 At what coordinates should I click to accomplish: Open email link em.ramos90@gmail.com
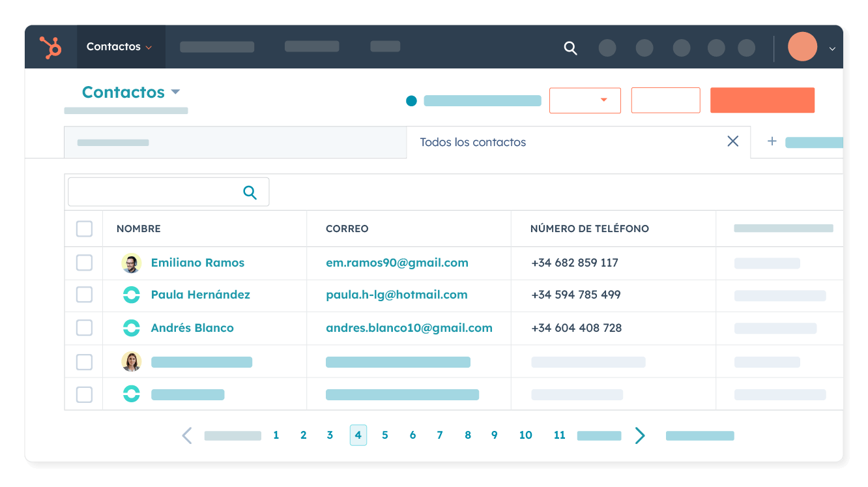click(397, 263)
